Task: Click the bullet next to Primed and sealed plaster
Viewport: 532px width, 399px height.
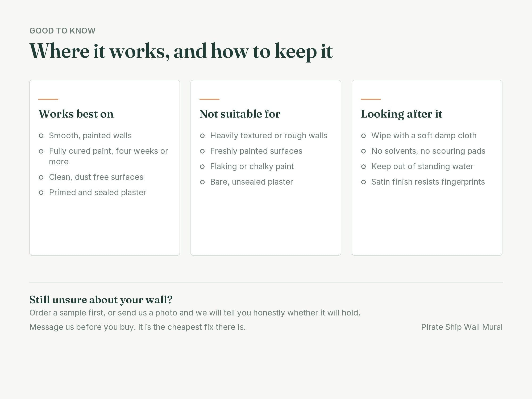Action: (x=41, y=193)
